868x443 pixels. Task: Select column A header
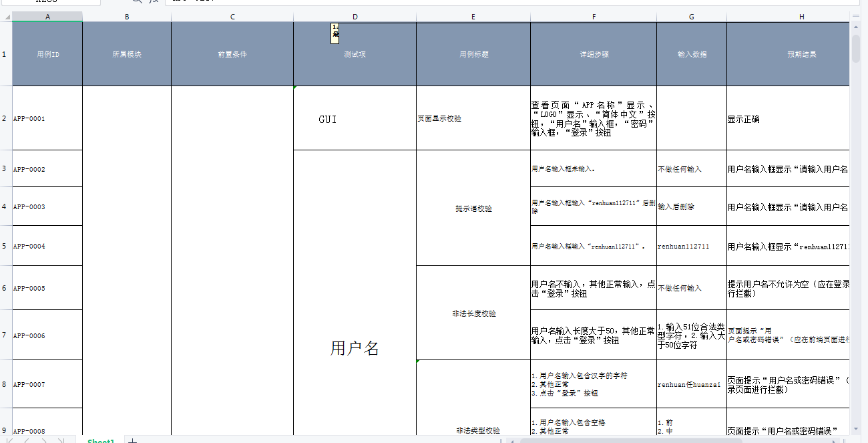[x=47, y=17]
